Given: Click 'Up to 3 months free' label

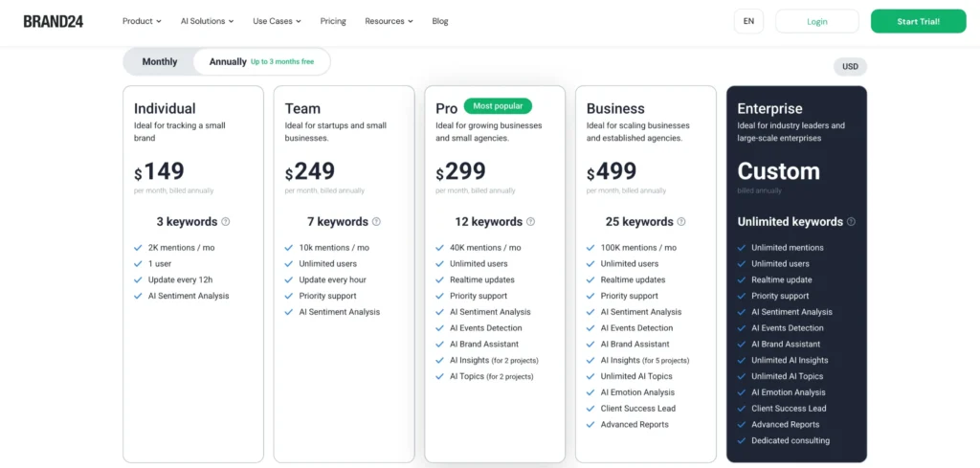Looking at the screenshot, I should [x=282, y=62].
